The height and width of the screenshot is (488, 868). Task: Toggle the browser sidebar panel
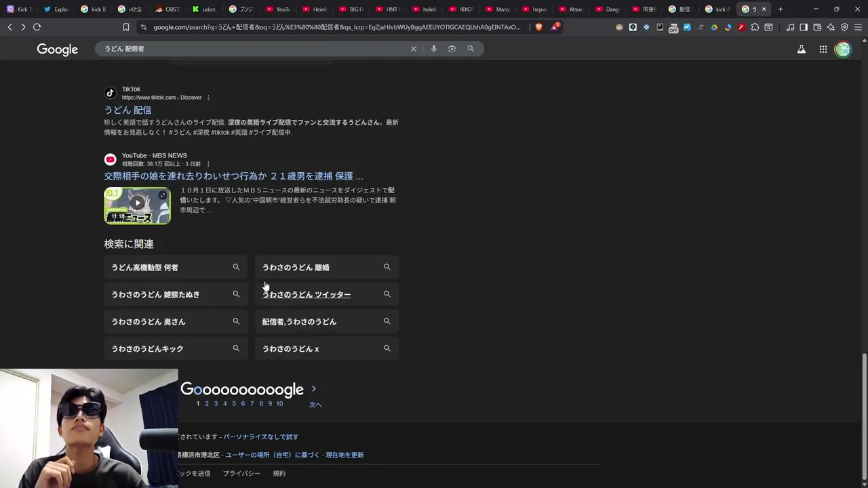804,27
